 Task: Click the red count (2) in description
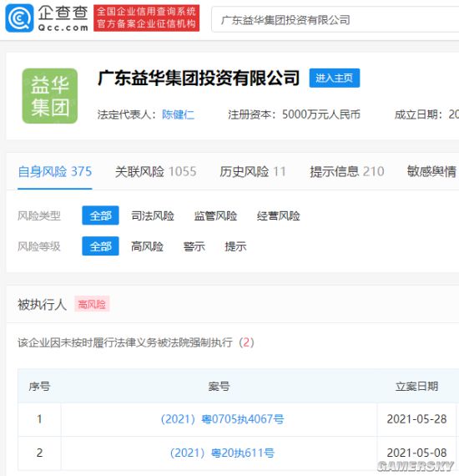pos(246,342)
